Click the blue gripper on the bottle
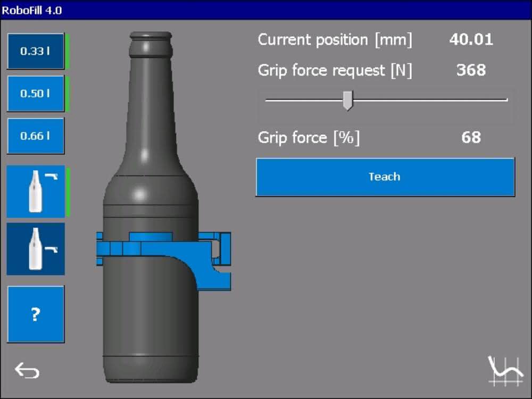 (x=163, y=261)
